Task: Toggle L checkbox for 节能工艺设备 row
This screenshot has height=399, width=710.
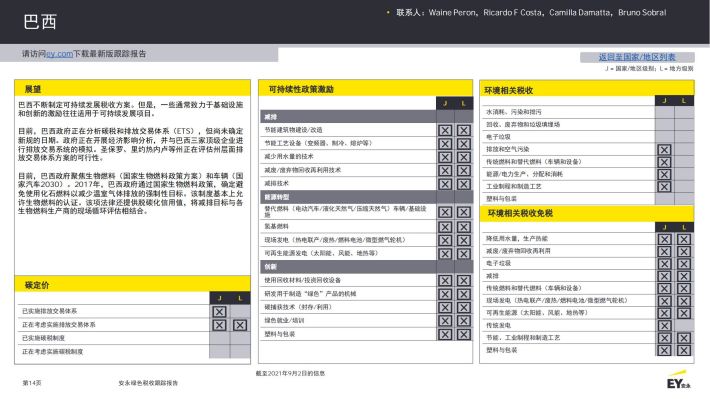Action: coord(464,144)
